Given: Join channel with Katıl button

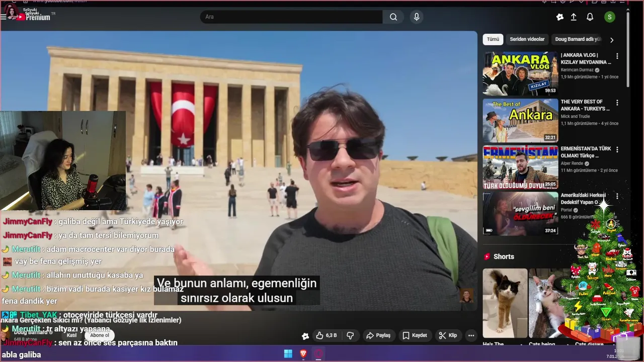Looking at the screenshot, I should pos(72,335).
